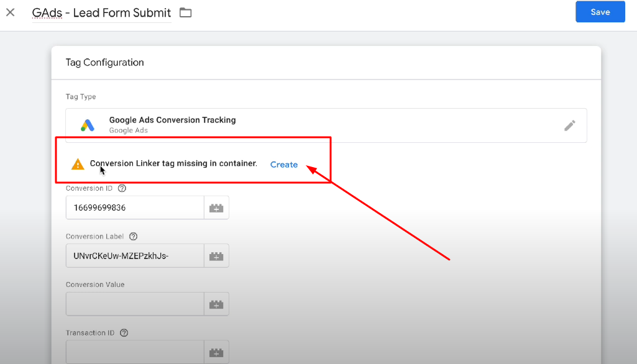Screen dimensions: 637x364
Task: Insert variable for Conversion ID
Action: pyautogui.click(x=216, y=208)
